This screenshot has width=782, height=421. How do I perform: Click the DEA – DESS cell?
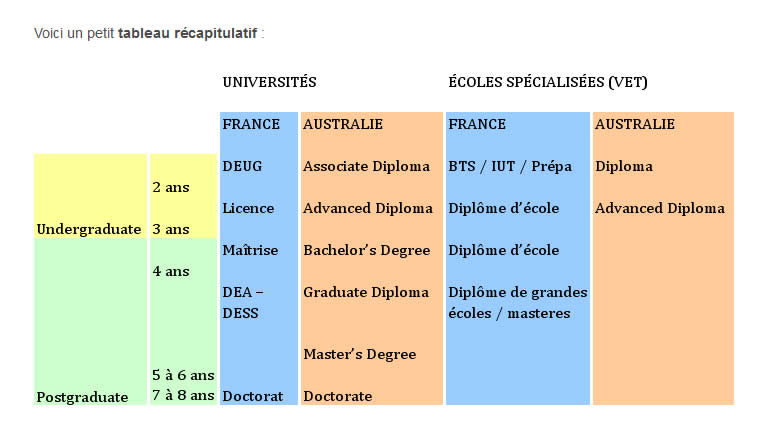pyautogui.click(x=241, y=302)
